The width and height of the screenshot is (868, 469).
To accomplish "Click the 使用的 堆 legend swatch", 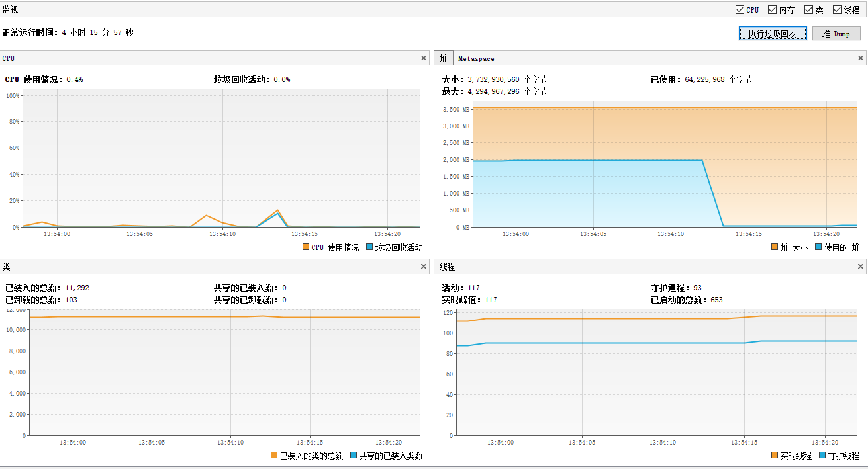I will point(818,247).
